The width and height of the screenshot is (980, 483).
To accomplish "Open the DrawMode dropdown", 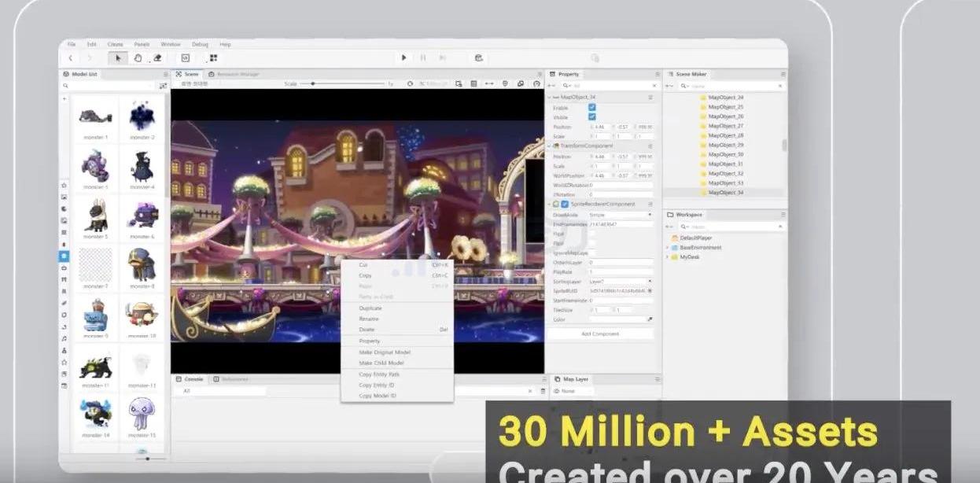I will (621, 214).
